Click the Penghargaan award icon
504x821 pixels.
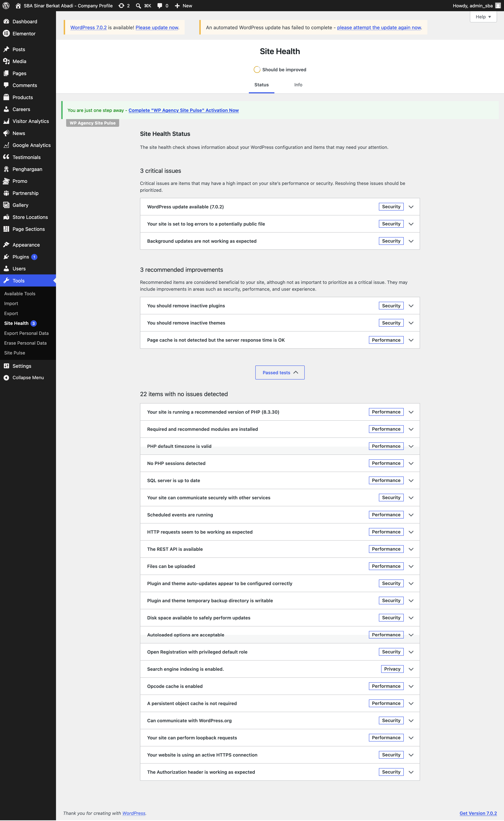coord(6,169)
